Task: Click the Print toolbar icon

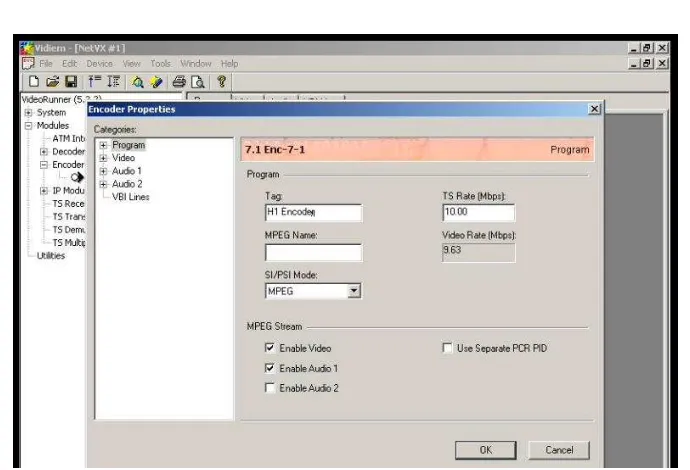Action: (179, 81)
